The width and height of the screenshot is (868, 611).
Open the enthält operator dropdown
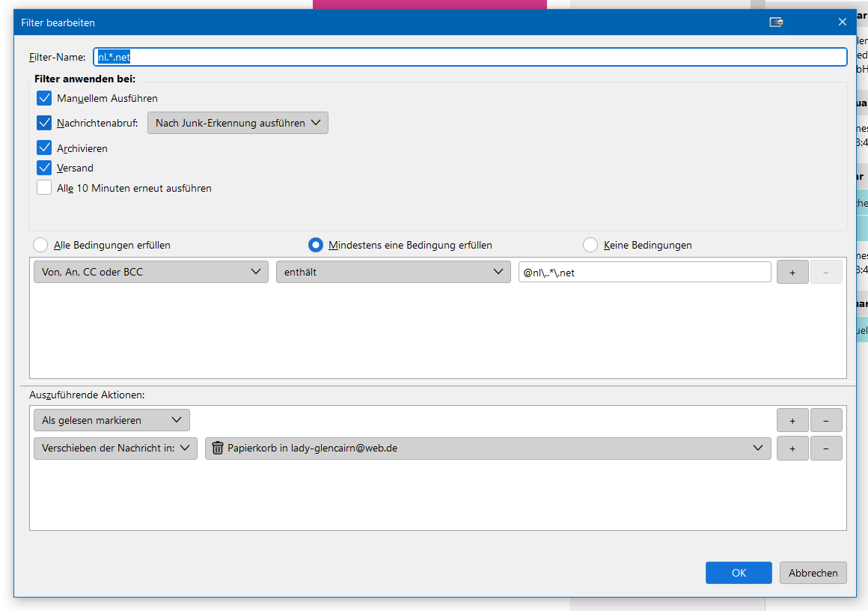click(x=393, y=273)
